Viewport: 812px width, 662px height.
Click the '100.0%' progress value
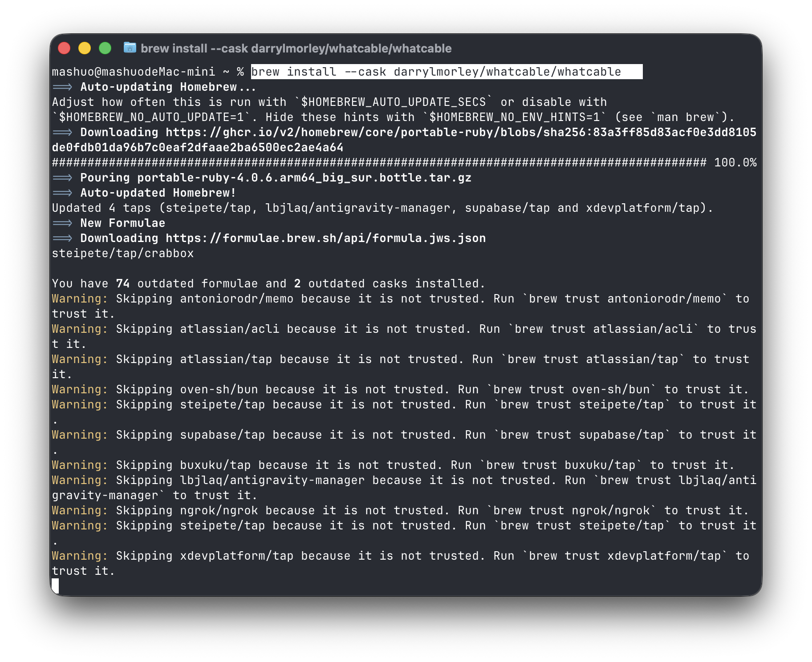point(735,162)
